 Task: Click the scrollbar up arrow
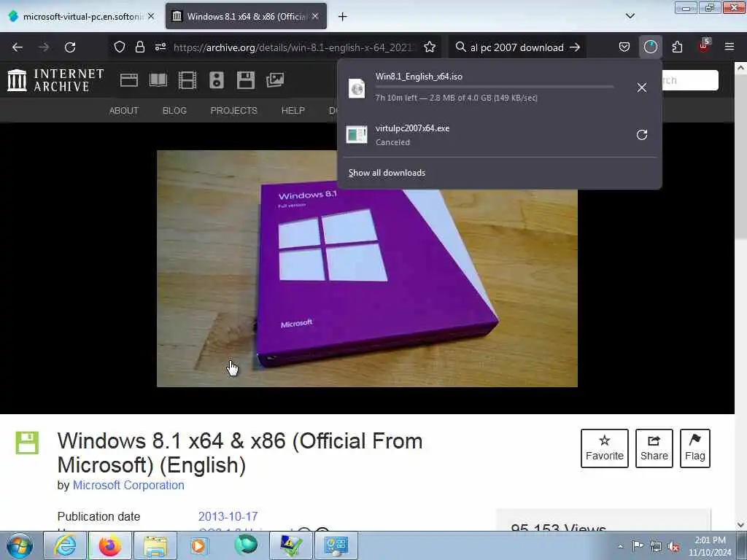740,68
